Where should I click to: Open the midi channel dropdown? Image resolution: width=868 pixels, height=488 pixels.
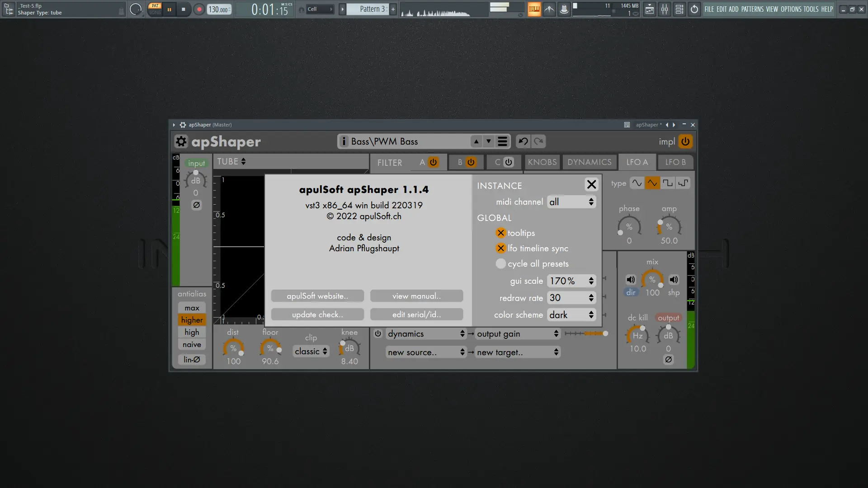(x=571, y=202)
